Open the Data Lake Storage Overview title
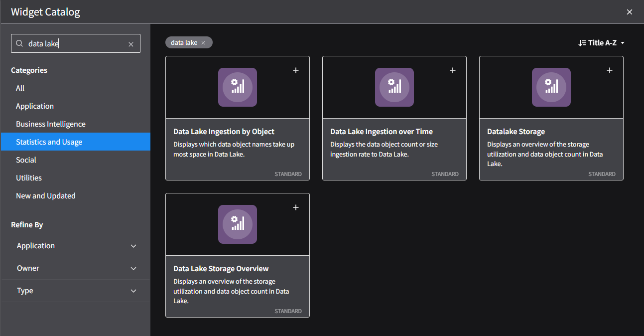The width and height of the screenshot is (644, 336). (x=221, y=269)
